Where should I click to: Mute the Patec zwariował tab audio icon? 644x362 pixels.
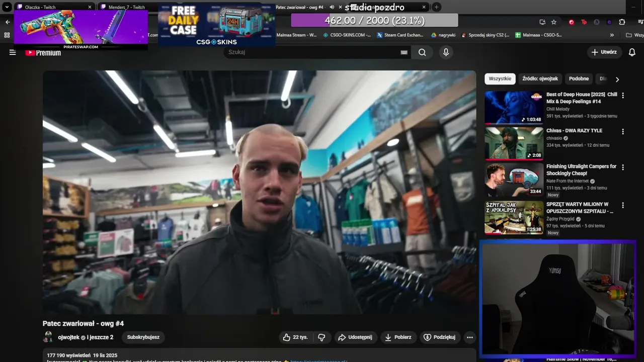[x=332, y=7]
